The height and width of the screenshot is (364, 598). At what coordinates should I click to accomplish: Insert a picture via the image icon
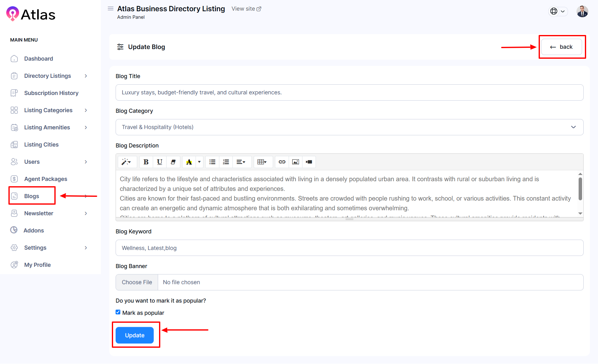pos(296,162)
